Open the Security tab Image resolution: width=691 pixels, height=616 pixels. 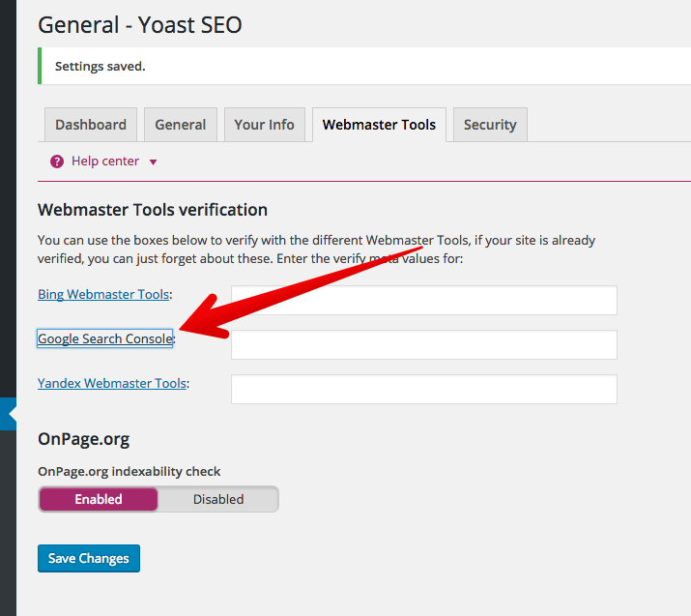click(x=490, y=125)
